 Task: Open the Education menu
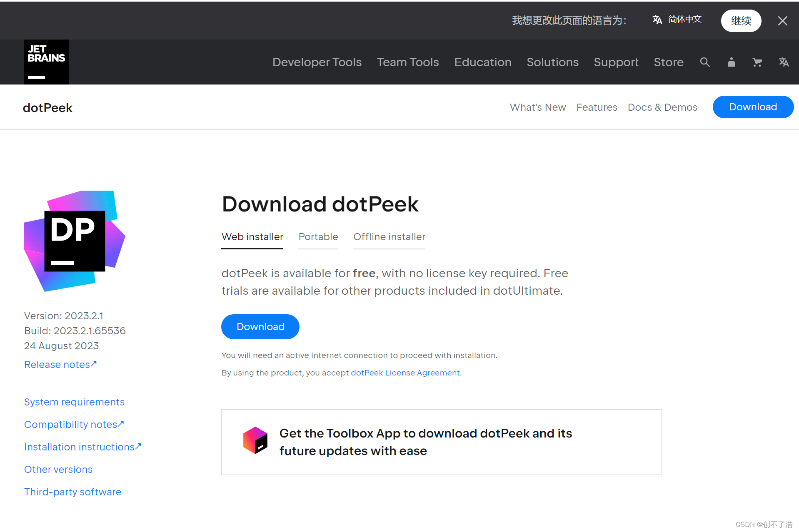(x=483, y=62)
